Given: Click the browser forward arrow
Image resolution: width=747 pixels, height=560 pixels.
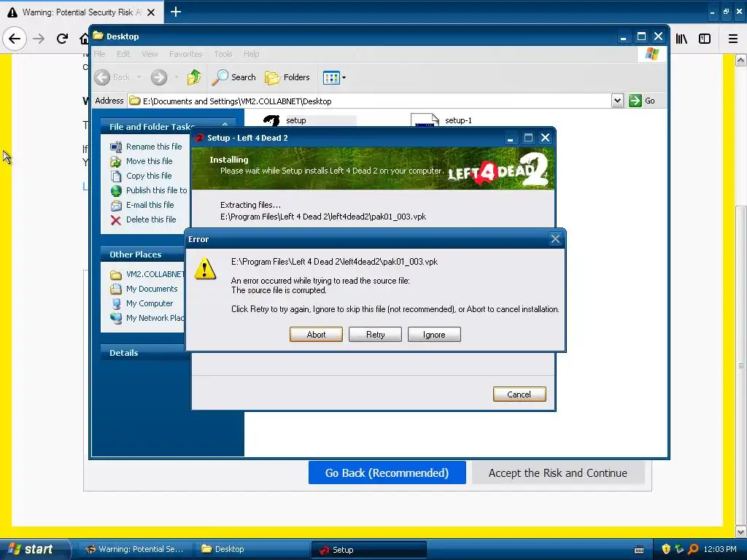Looking at the screenshot, I should (x=39, y=39).
